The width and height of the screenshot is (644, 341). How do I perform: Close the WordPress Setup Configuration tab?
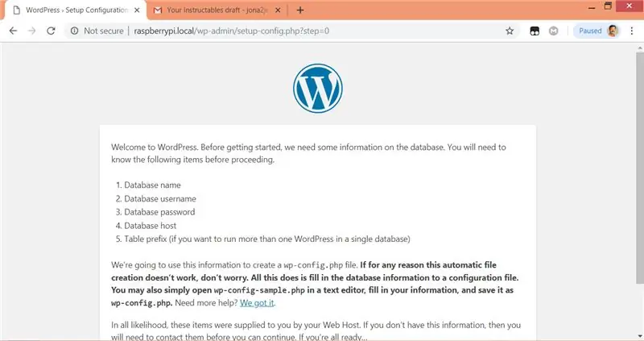tap(137, 10)
